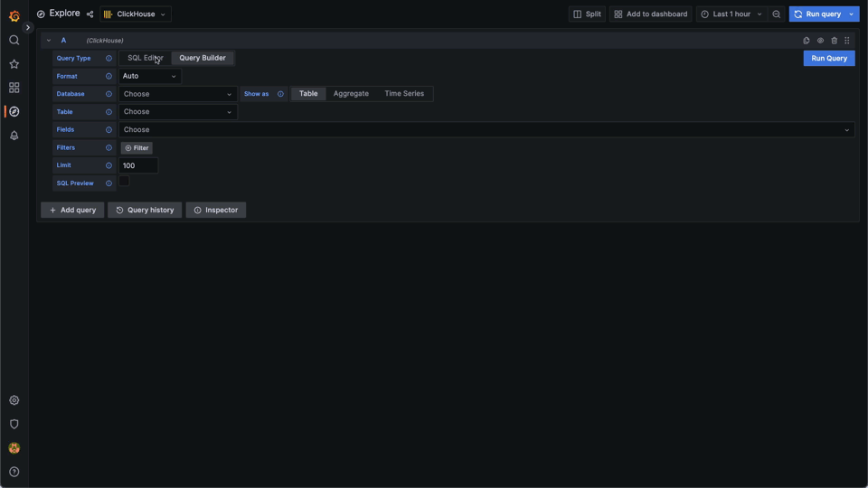The height and width of the screenshot is (488, 868).
Task: Open the Last 1 hour time picker
Action: pos(731,14)
